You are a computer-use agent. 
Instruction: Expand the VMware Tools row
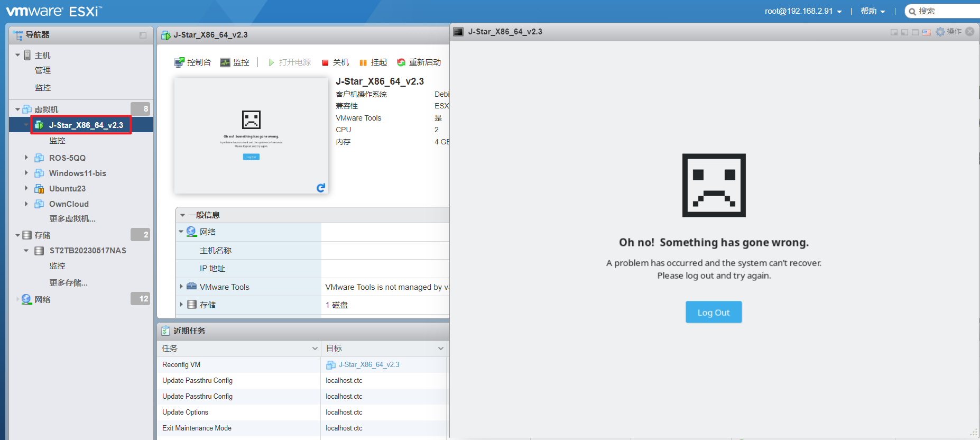click(181, 287)
